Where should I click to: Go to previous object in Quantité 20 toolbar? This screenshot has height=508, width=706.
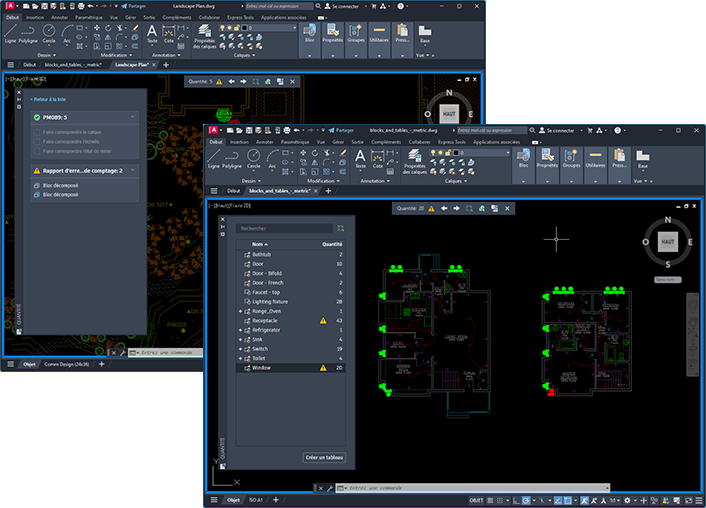[444, 209]
